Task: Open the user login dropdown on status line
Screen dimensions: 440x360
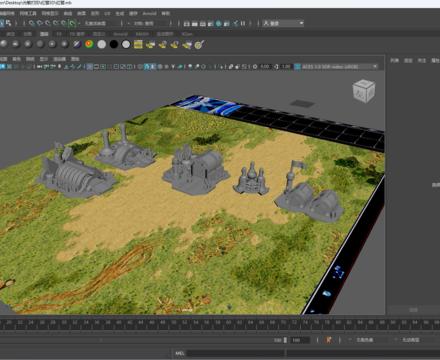Action: 283,23
